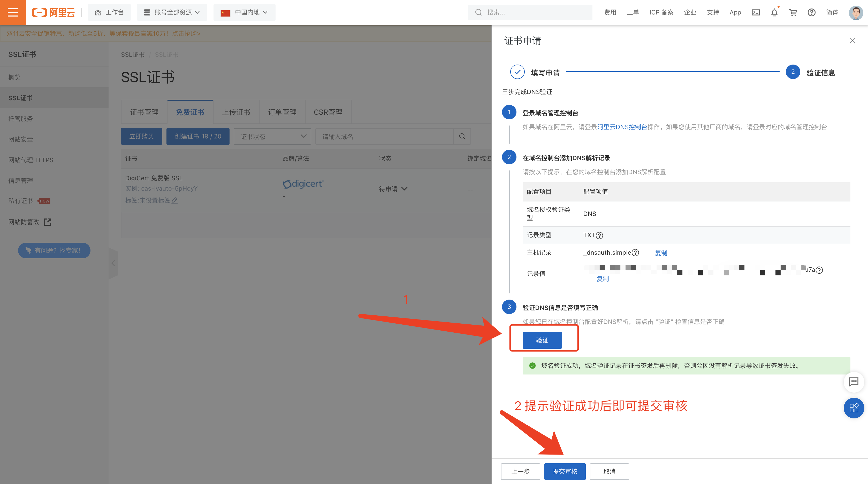Switch to the 上传证书 tab
868x484 pixels.
(236, 112)
